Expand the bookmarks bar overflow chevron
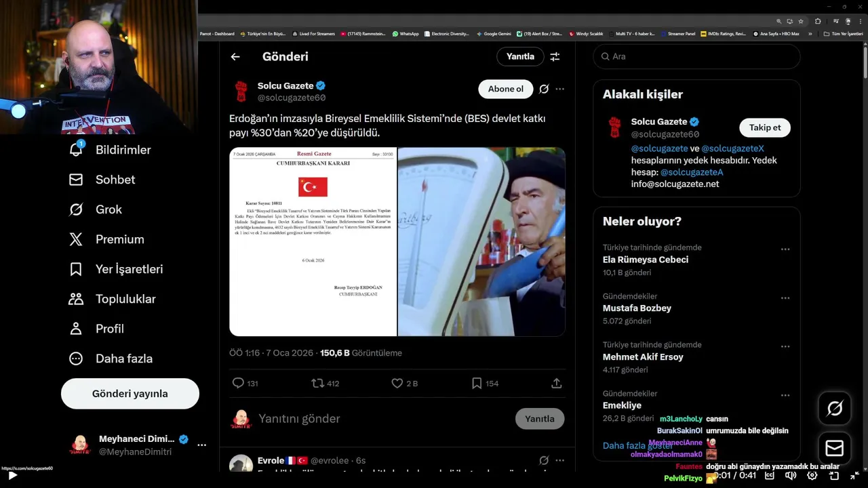Image resolution: width=868 pixels, height=488 pixels. 810,34
